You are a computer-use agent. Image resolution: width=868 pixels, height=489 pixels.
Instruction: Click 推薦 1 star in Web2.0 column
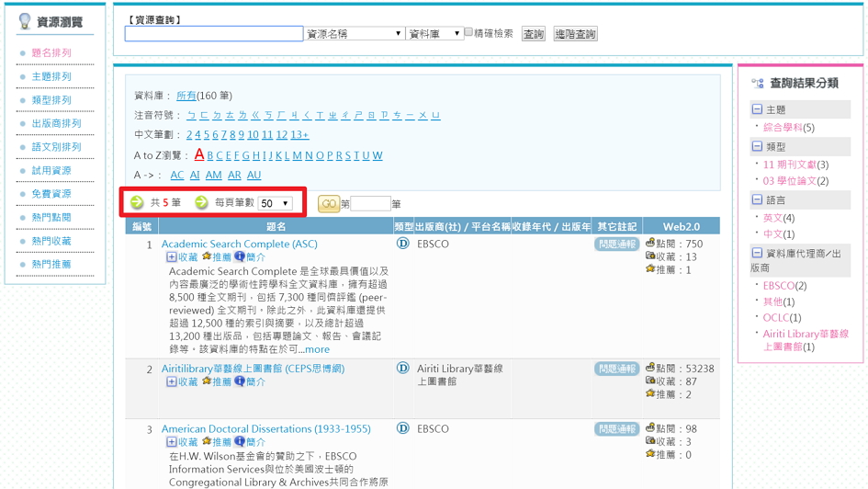(x=650, y=269)
